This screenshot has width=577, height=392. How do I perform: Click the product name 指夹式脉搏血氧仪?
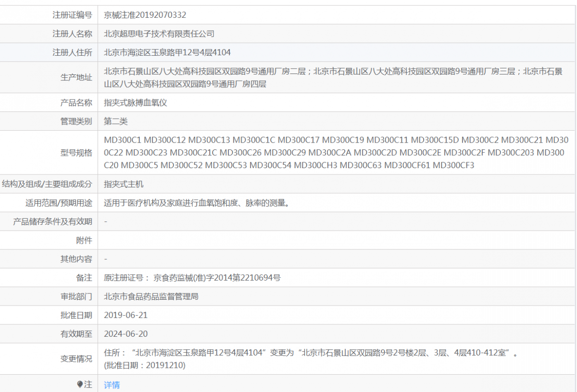point(136,103)
